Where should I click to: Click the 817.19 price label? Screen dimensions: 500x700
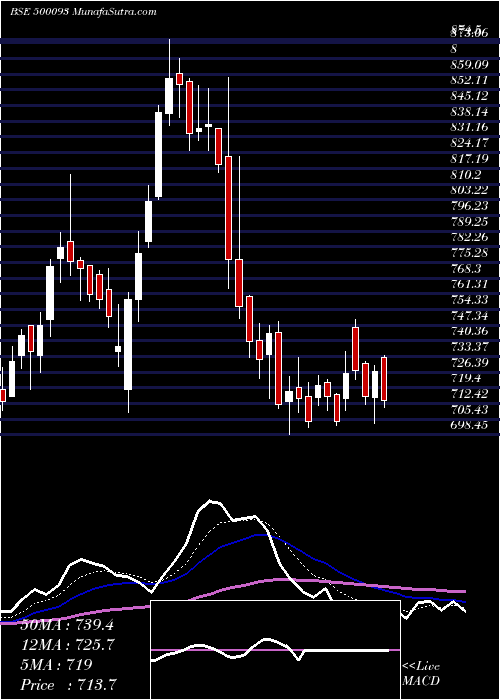pyautogui.click(x=469, y=159)
